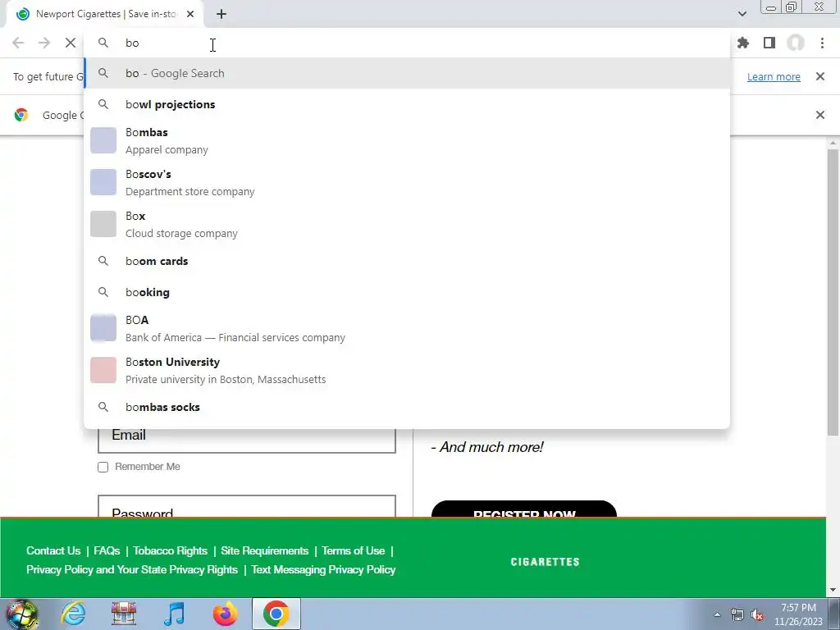
Task: Select the Boston University suggestion
Action: point(407,370)
